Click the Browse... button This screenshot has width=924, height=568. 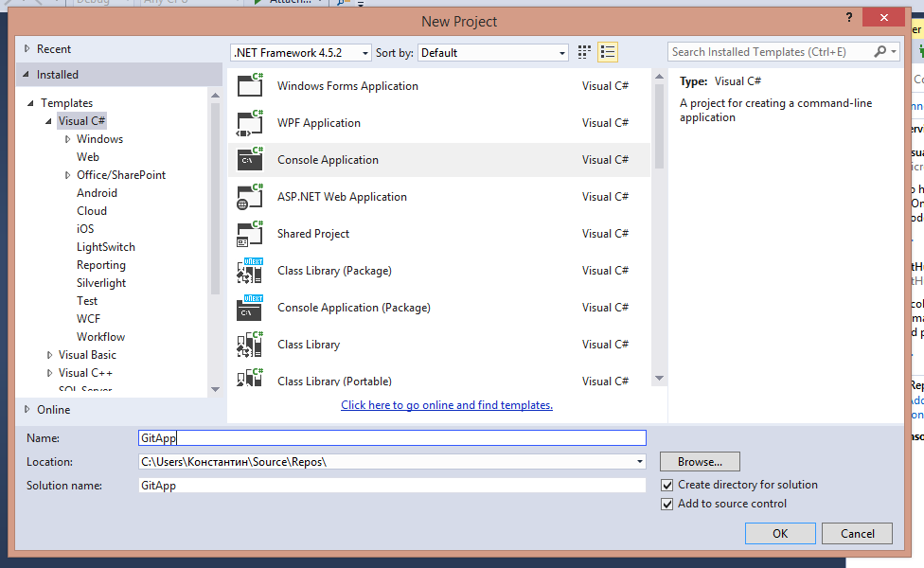point(700,462)
